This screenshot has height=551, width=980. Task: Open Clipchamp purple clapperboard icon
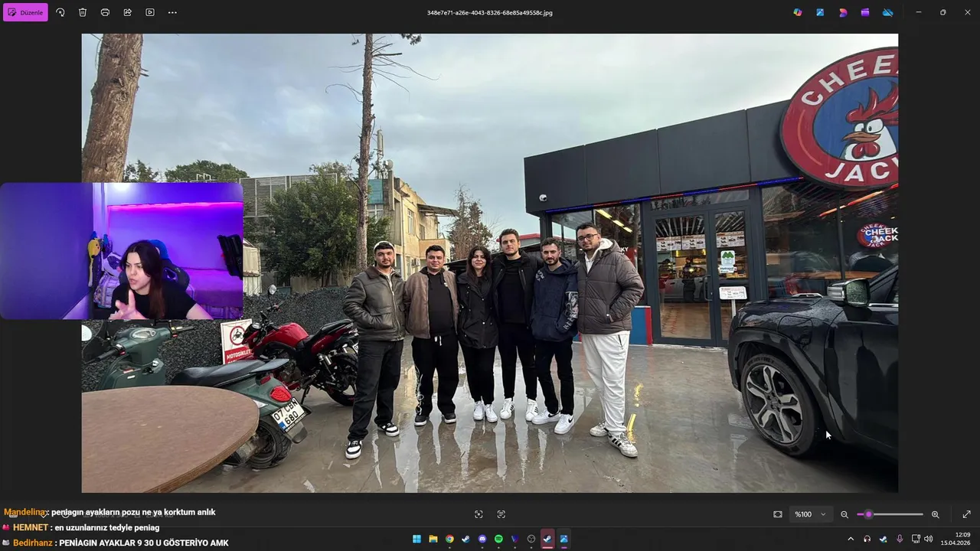[865, 12]
